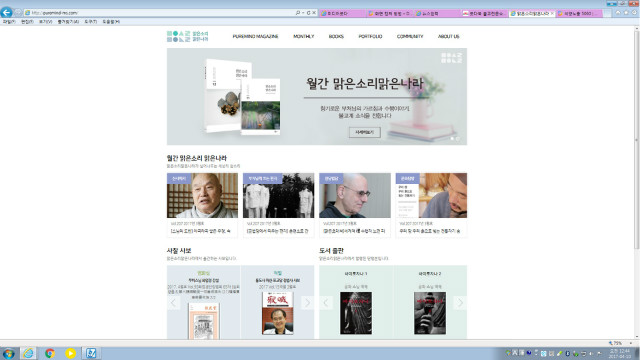The width and height of the screenshot is (640, 360).
Task: Click left arrow of book publishing carousel
Action: [326, 302]
